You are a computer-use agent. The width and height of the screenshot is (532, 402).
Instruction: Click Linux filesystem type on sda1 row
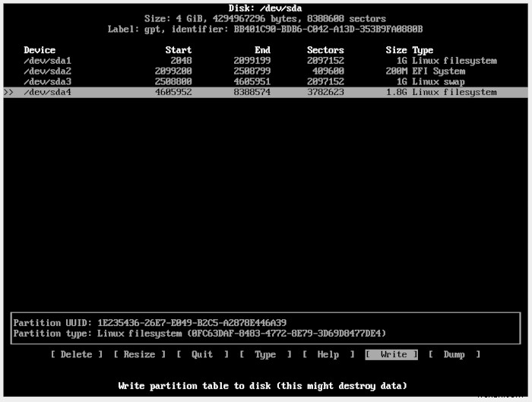point(454,61)
